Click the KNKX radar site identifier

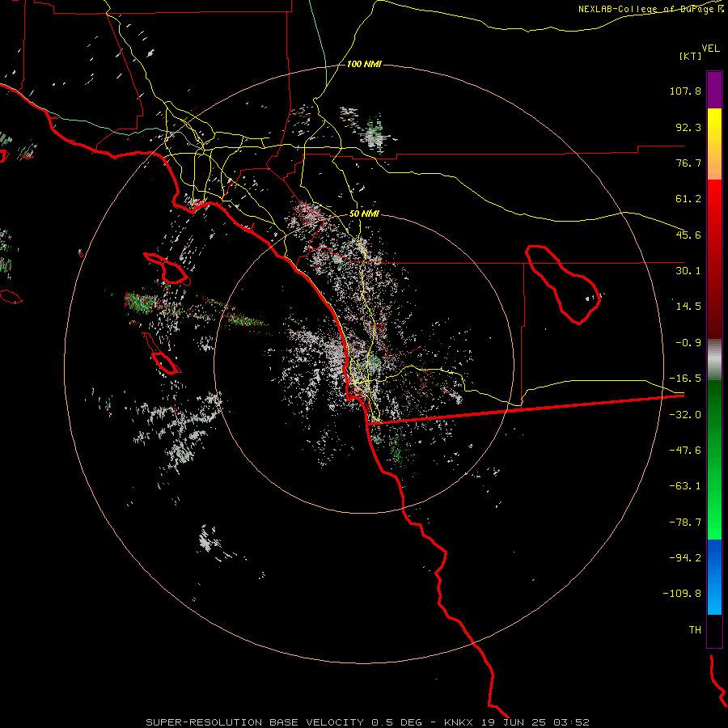(459, 722)
